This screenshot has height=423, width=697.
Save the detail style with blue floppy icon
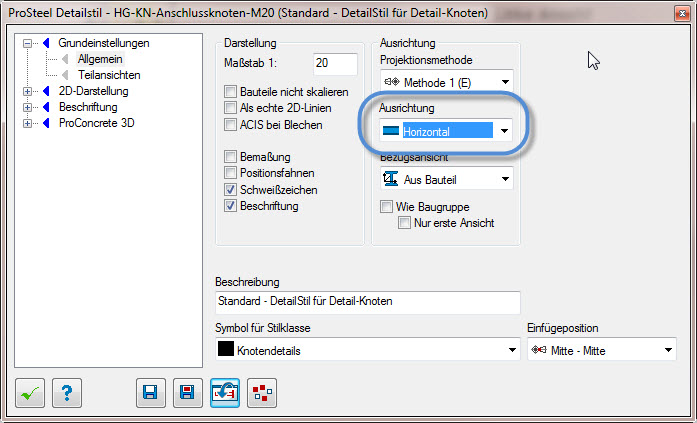pyautogui.click(x=151, y=393)
